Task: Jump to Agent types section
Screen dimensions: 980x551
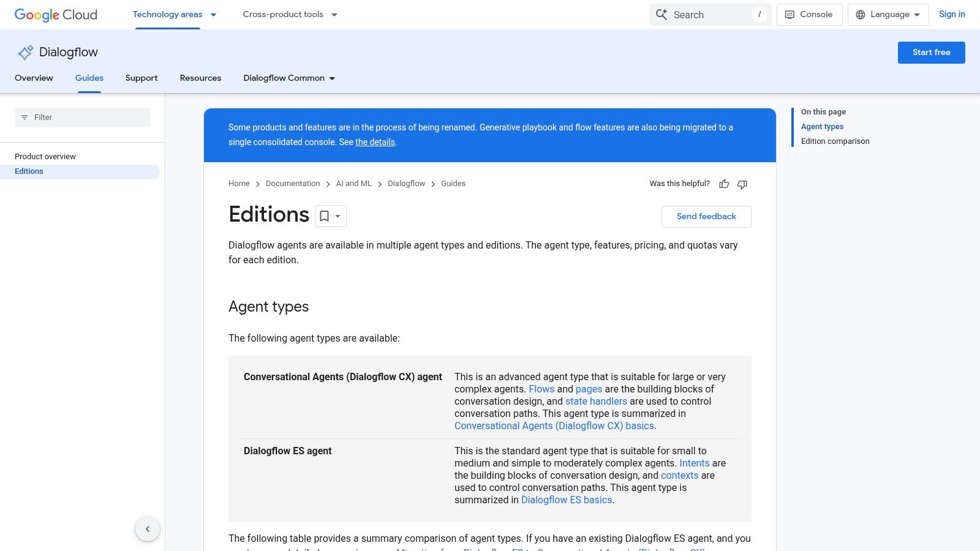Action: tap(822, 127)
